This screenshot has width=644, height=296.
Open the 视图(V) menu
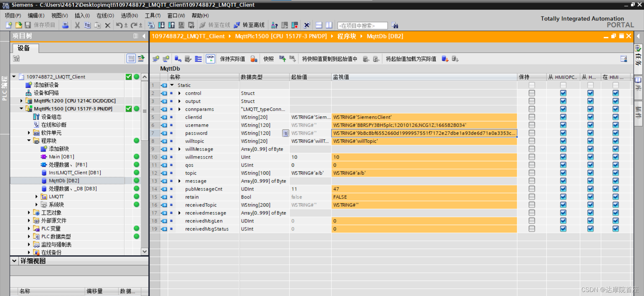59,15
